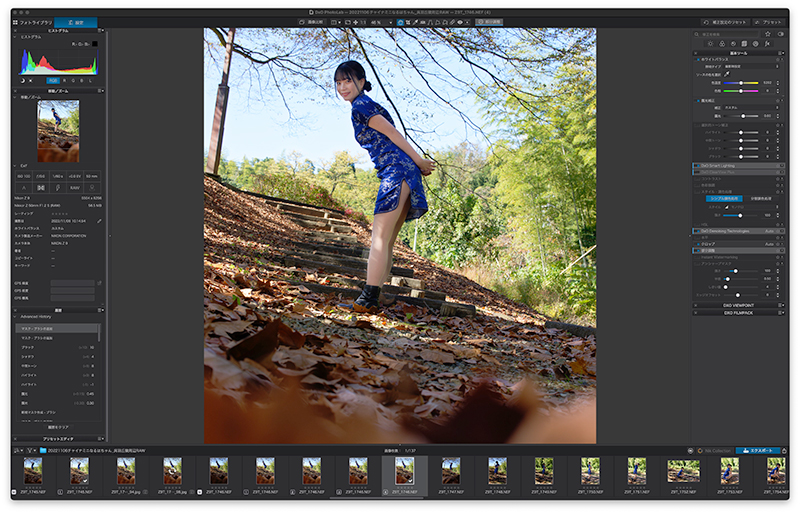Enable the Instant Watermarking checkbox
Image resolution: width=800 pixels, height=513 pixels.
(x=697, y=257)
